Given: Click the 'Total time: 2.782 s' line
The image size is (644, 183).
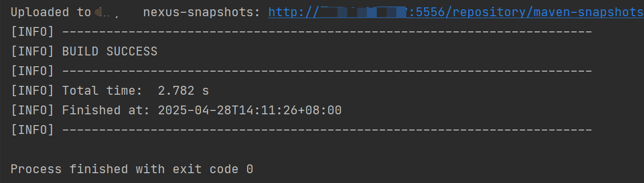Looking at the screenshot, I should click(110, 91).
